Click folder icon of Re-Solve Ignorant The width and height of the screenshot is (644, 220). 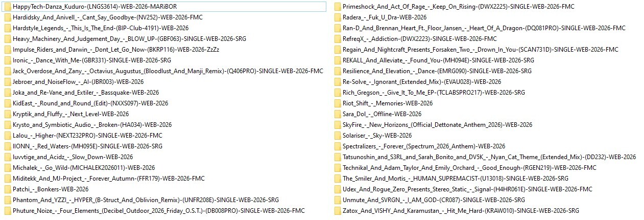coord(337,82)
